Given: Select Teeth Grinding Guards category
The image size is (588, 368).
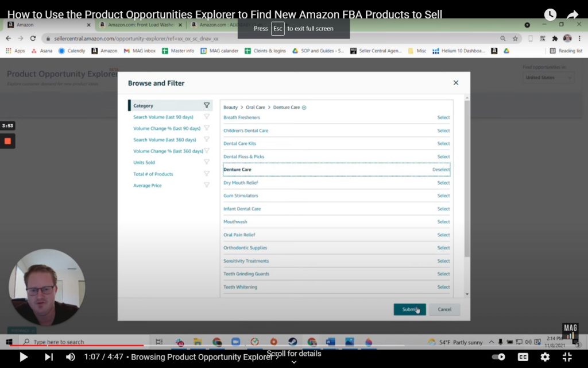Looking at the screenshot, I should pyautogui.click(x=443, y=274).
